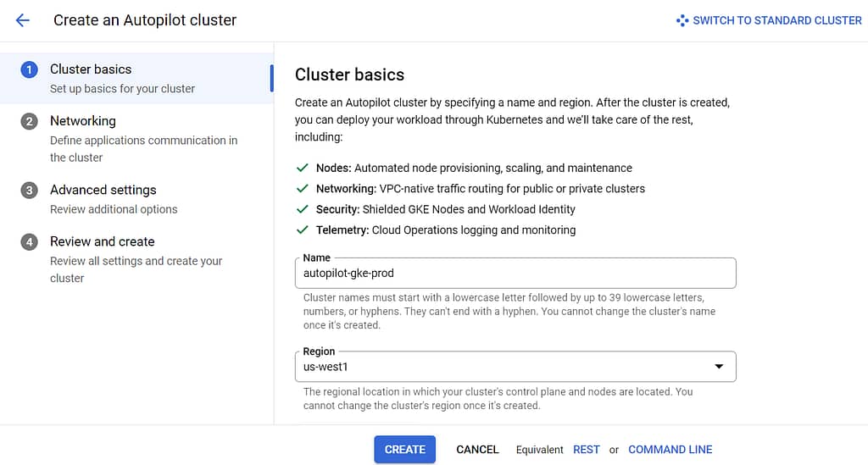This screenshot has height=465, width=868.
Task: Go to Review and create step
Action: 136,259
